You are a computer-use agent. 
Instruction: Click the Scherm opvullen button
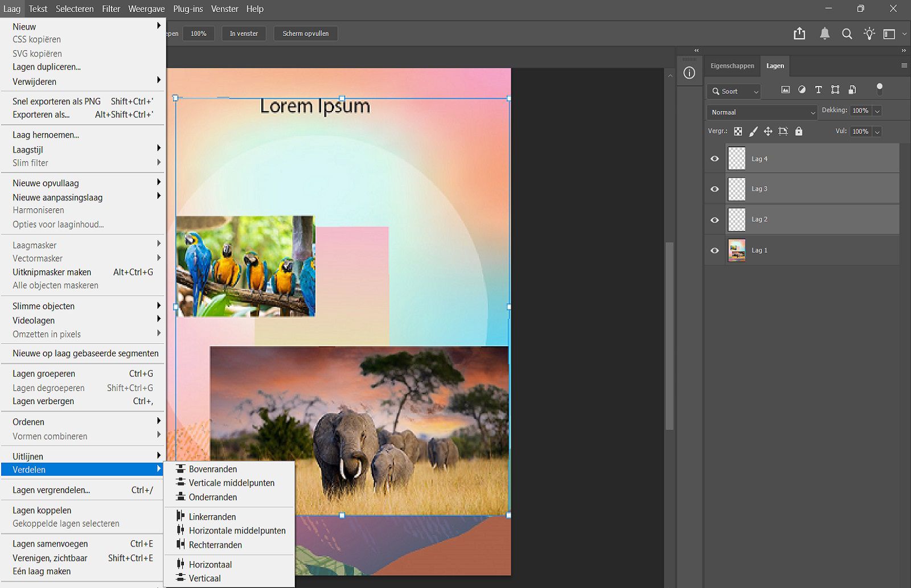(x=305, y=34)
